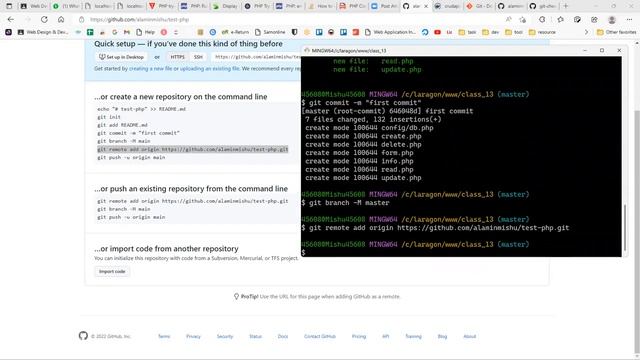Follow 'creating a new file' link
Image resolution: width=640 pixels, height=360 pixels.
(151, 69)
